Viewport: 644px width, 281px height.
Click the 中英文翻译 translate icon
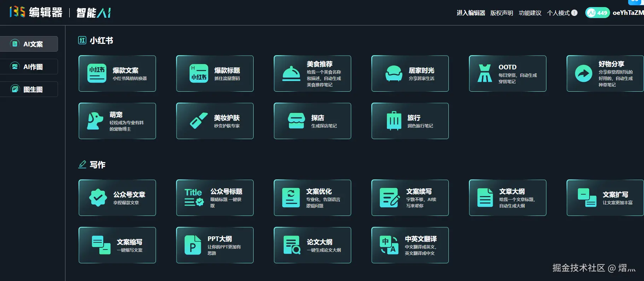pos(389,245)
